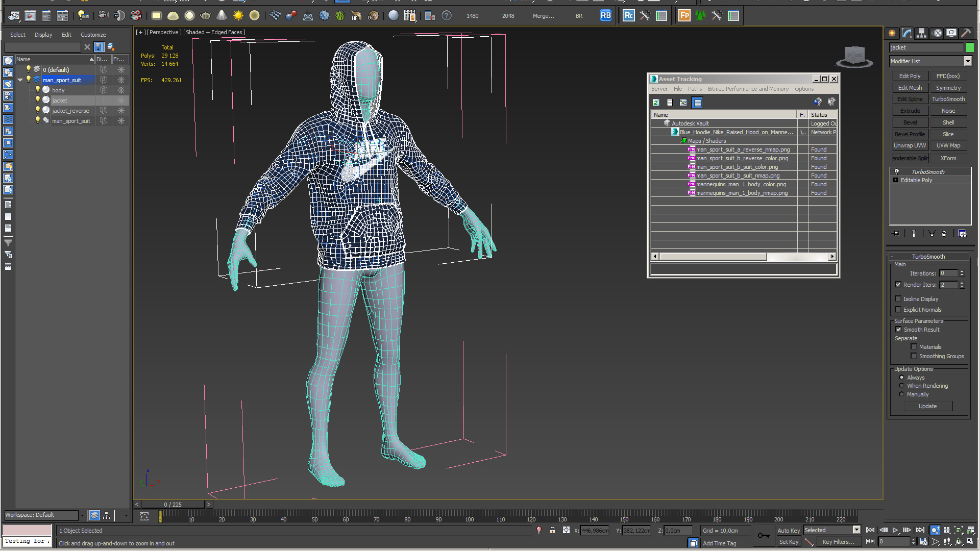Click the ViewCube in the viewport
The height and width of the screenshot is (551, 980).
[854, 57]
